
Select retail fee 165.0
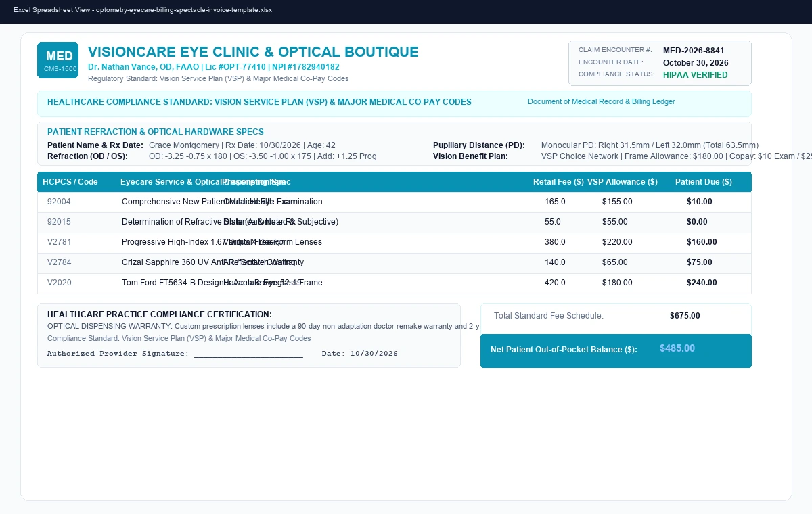pyautogui.click(x=555, y=202)
